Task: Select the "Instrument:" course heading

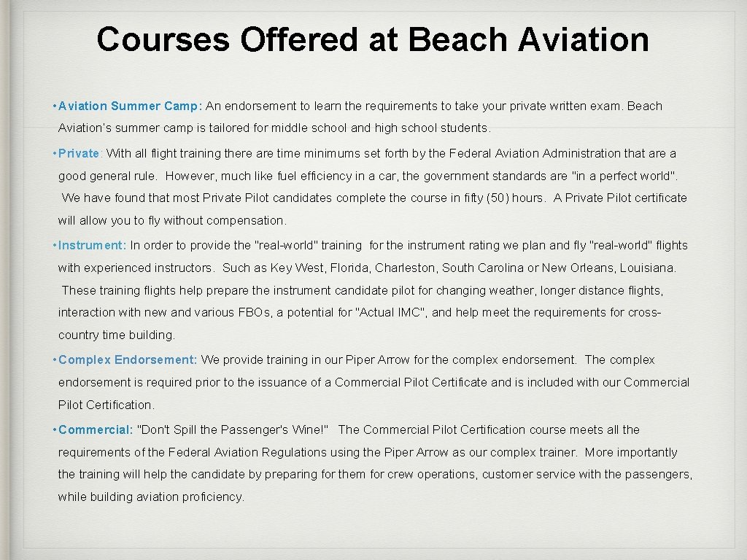Action: (x=92, y=246)
